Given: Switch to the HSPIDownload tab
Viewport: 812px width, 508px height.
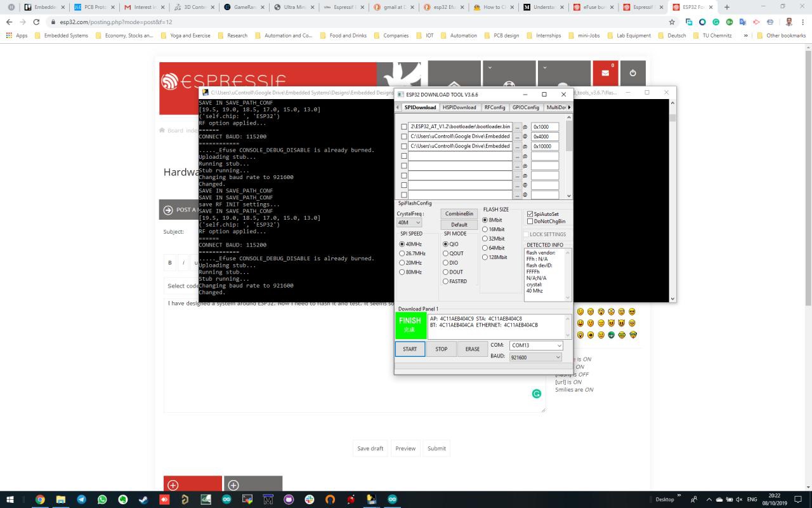Looking at the screenshot, I should pyautogui.click(x=459, y=107).
